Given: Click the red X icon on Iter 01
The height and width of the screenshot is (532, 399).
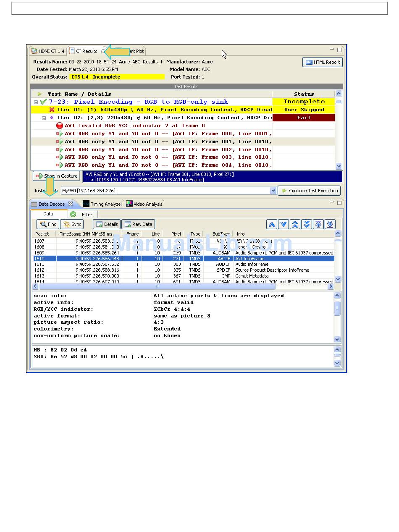Looking at the screenshot, I should (x=52, y=110).
